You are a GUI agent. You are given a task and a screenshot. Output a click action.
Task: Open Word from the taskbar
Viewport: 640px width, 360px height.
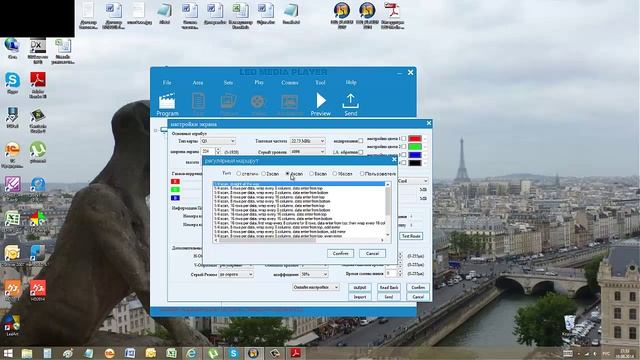pos(130,353)
